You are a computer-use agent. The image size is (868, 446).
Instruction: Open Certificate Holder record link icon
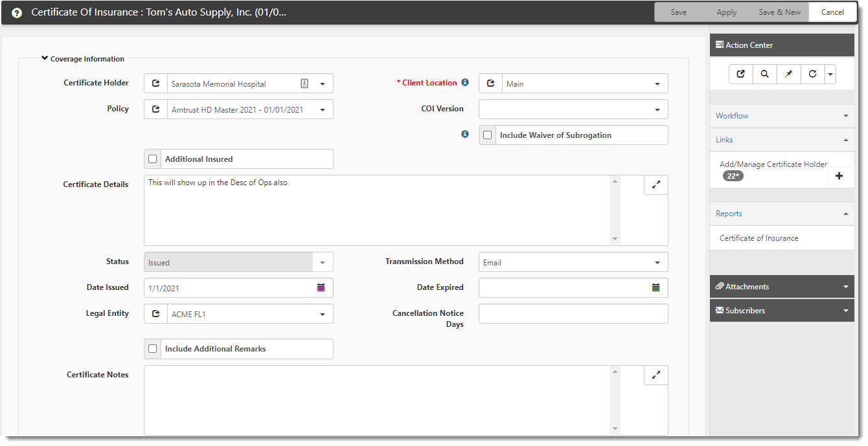point(155,84)
